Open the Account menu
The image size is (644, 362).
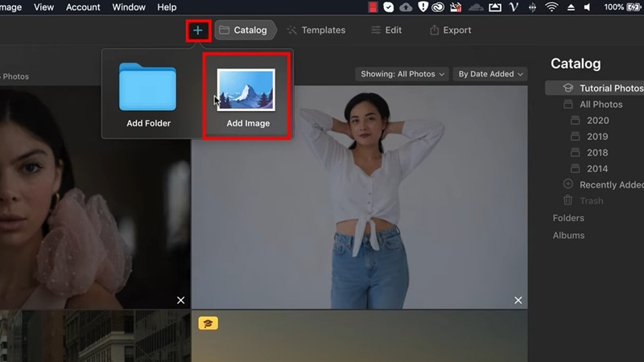click(x=83, y=7)
